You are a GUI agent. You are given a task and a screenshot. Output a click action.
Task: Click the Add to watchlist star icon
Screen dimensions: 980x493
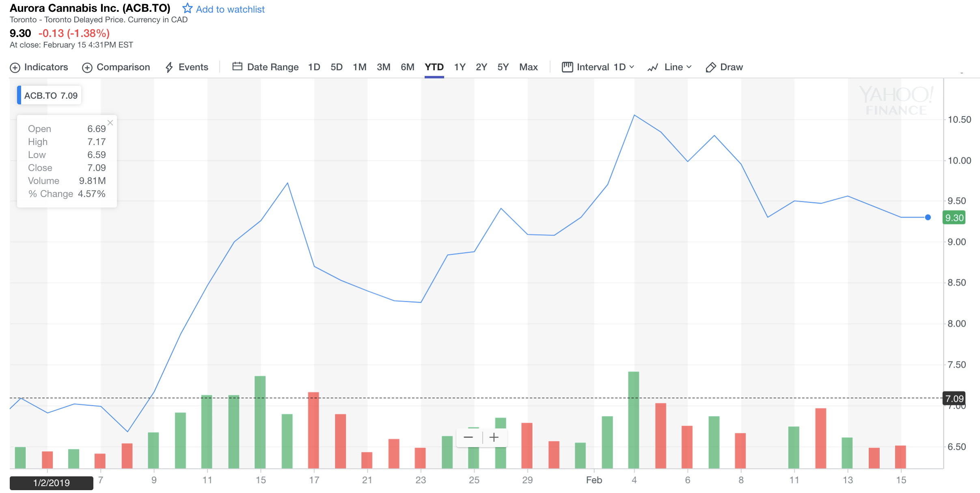pos(187,8)
